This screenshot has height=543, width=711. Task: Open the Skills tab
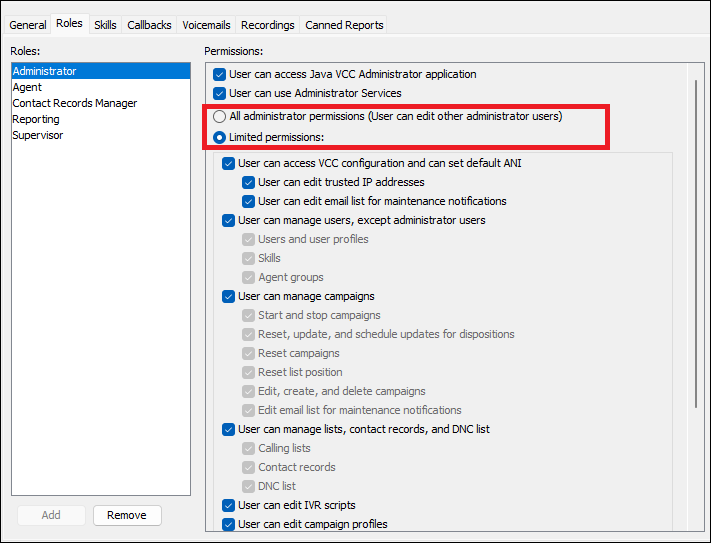pos(105,25)
